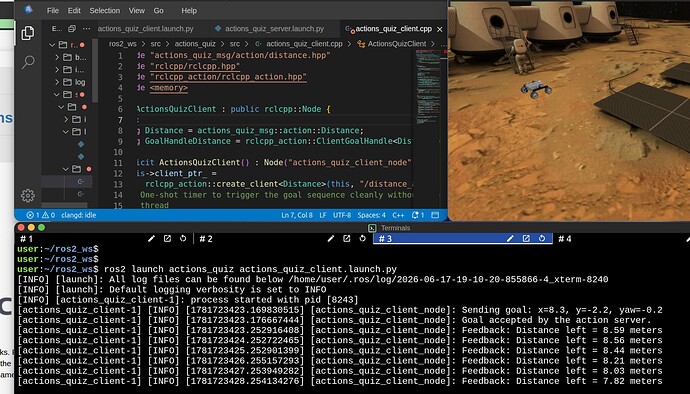Screen dimensions: 690x394
Task: Click pencil rename icon for terminal #3
Action: tap(510, 239)
